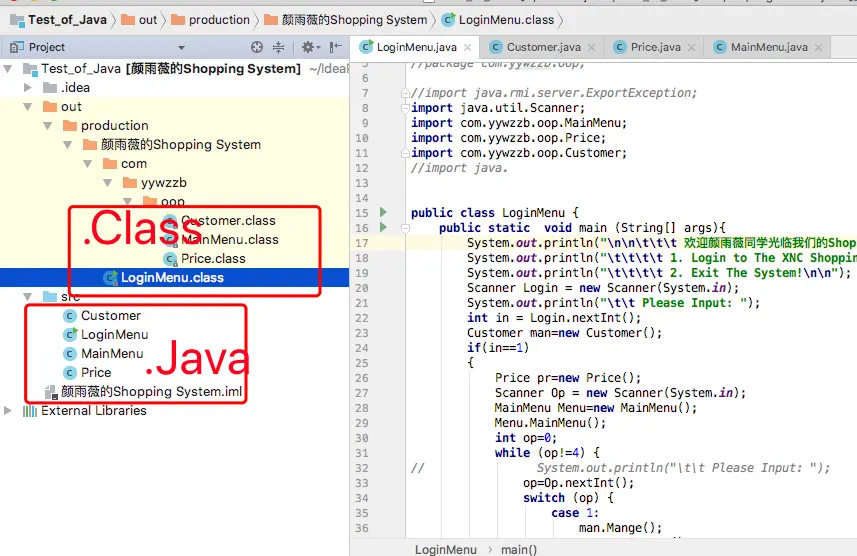Select the com folder in the tree
The image size is (857, 556).
pos(134,163)
